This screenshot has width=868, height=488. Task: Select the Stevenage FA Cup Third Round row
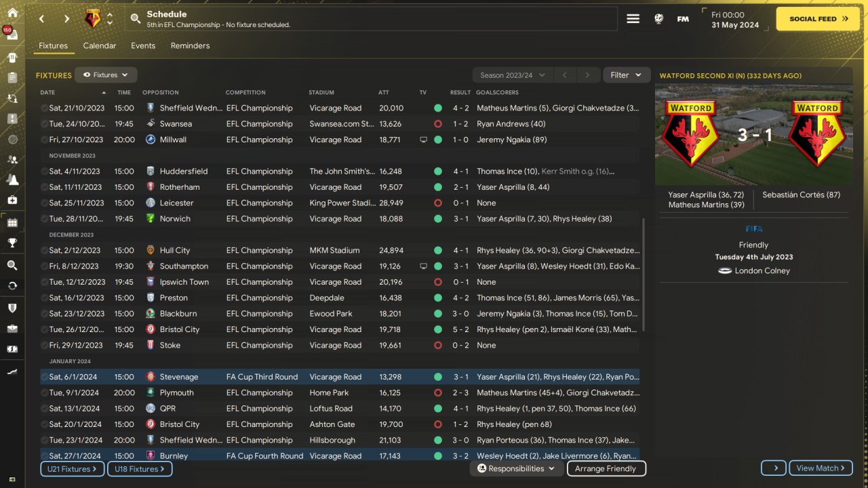(x=340, y=377)
